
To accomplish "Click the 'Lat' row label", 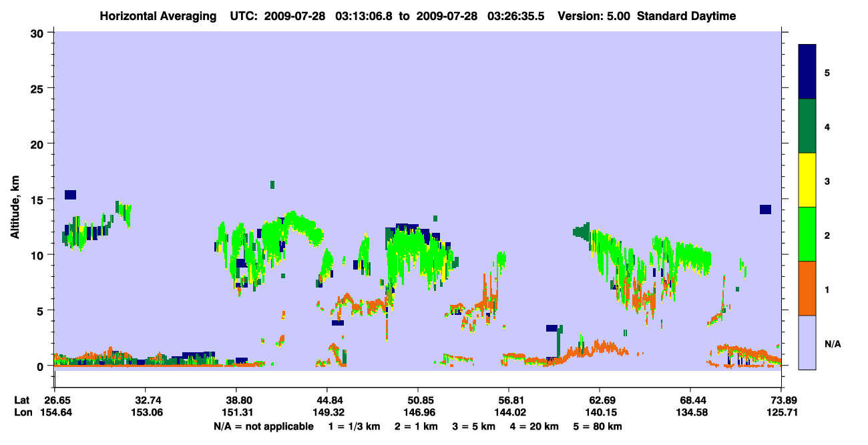I will pos(22,400).
